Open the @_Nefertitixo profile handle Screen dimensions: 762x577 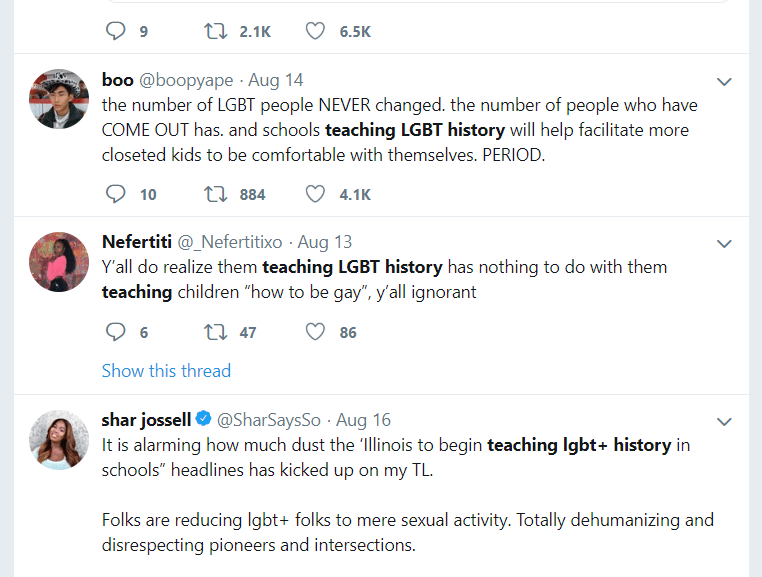pos(229,242)
